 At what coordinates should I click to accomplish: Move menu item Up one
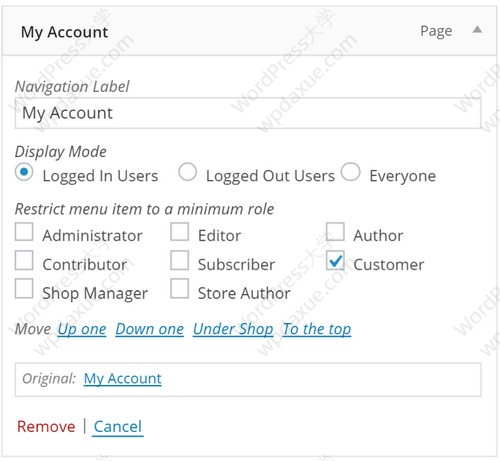(82, 329)
